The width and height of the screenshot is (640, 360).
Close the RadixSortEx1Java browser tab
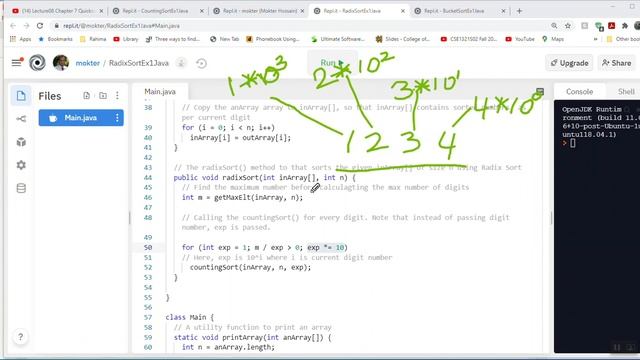402,11
